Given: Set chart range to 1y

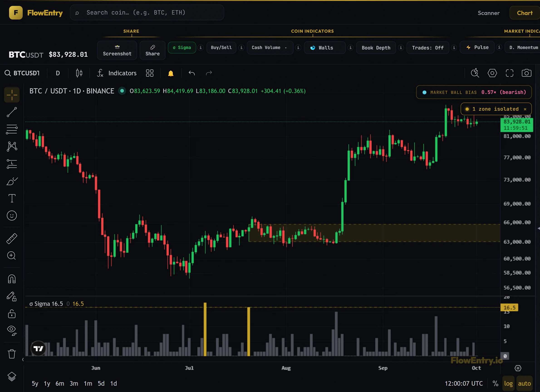Looking at the screenshot, I should (x=47, y=383).
